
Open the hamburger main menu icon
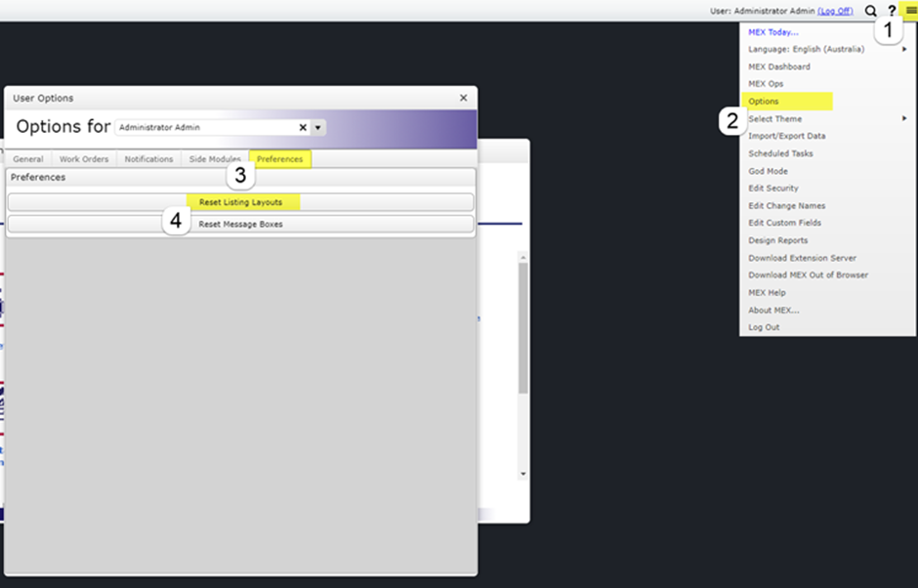[910, 11]
